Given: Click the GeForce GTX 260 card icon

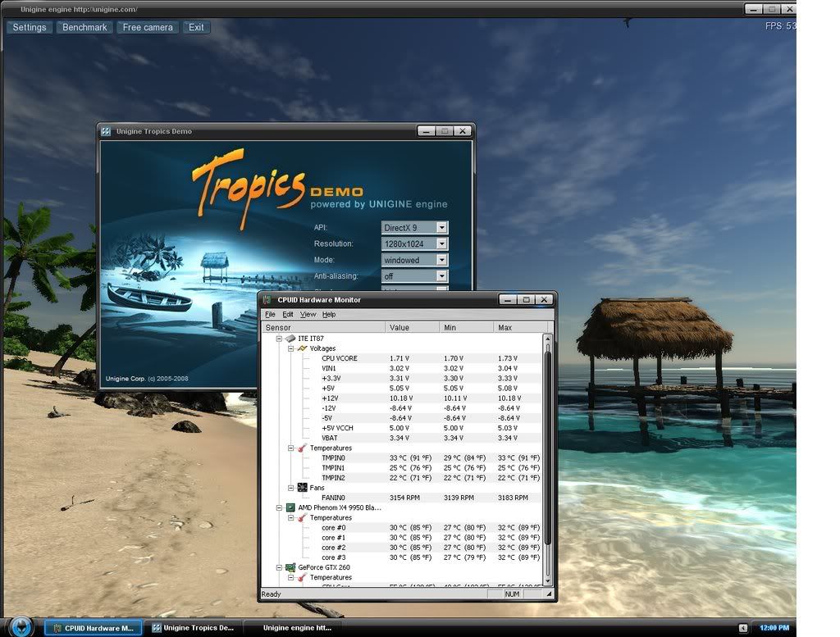Looking at the screenshot, I should click(290, 567).
